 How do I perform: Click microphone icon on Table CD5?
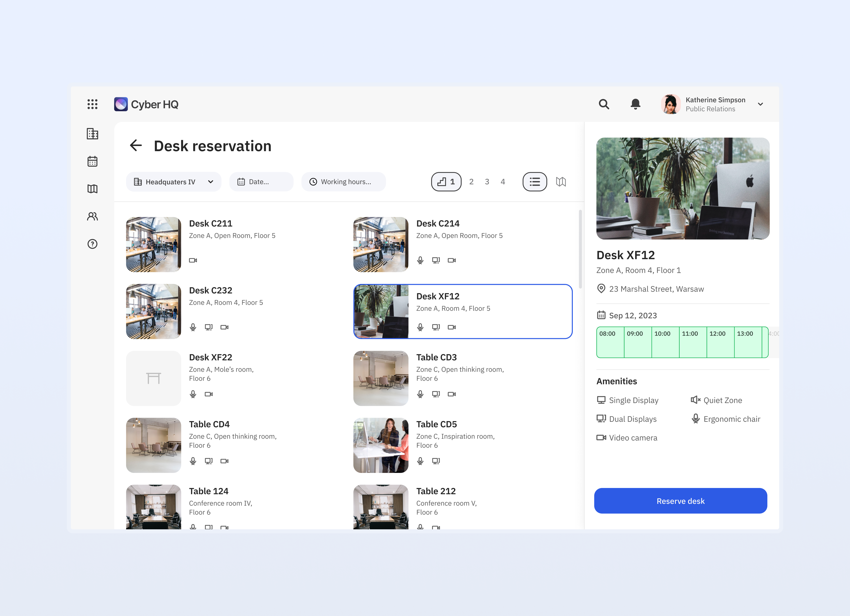tap(420, 461)
